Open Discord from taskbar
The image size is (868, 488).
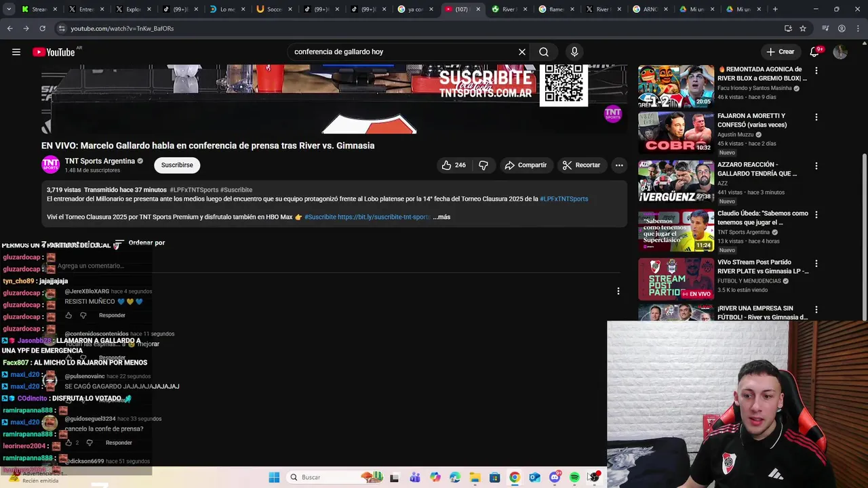(555, 477)
